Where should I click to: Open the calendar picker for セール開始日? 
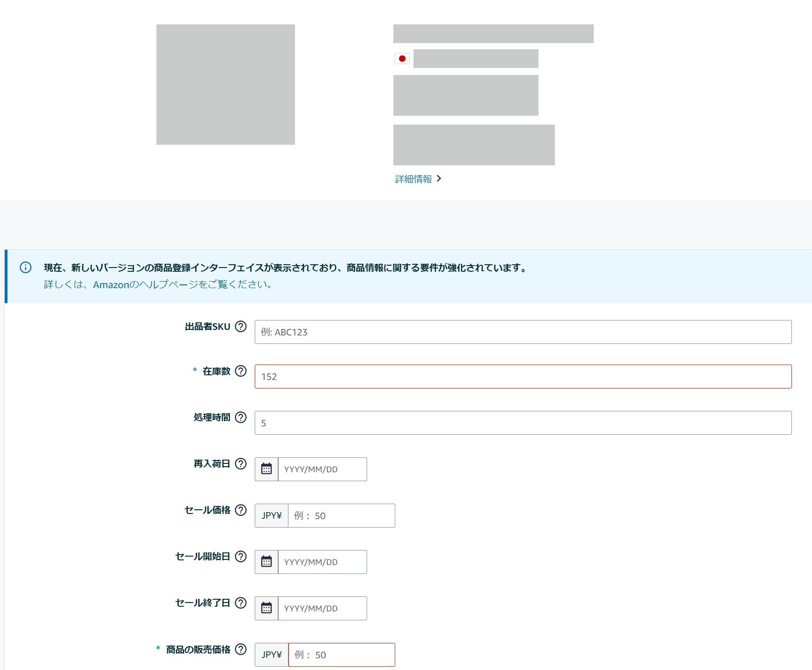coord(266,561)
